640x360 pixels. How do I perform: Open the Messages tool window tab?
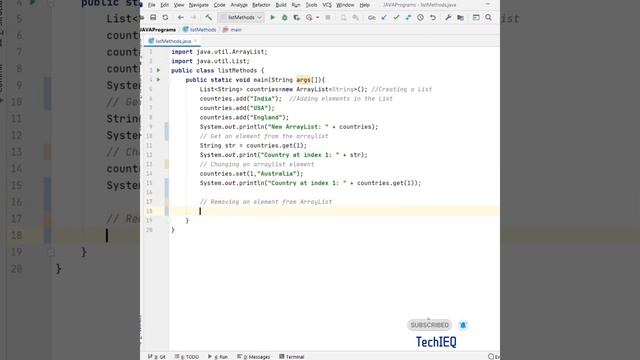253,357
